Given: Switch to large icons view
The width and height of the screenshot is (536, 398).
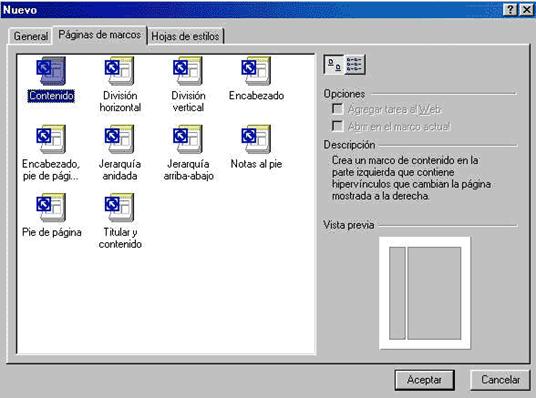Looking at the screenshot, I should click(x=334, y=64).
